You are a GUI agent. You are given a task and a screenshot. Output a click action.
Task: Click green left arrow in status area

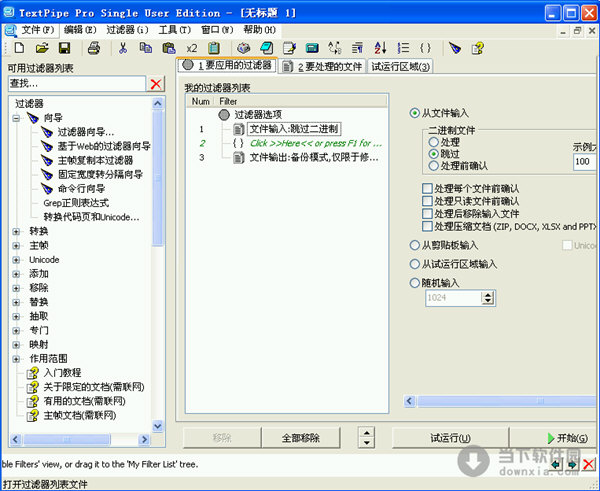point(556,465)
